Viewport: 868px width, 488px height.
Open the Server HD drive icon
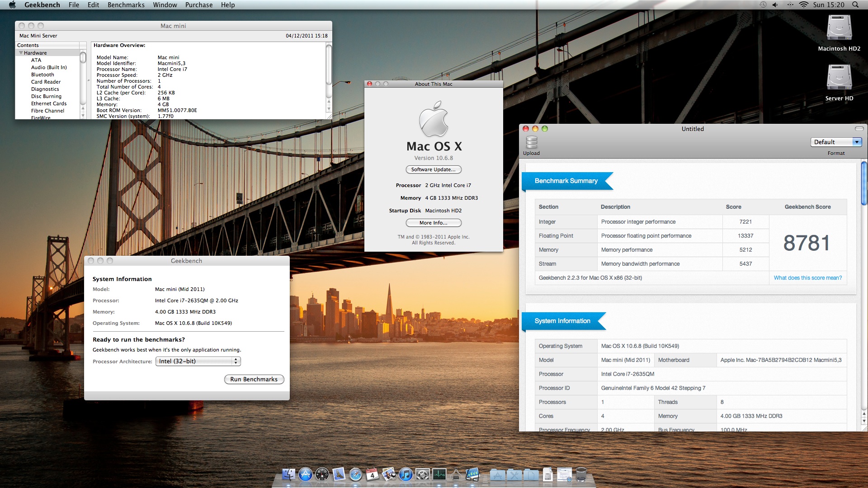839,78
